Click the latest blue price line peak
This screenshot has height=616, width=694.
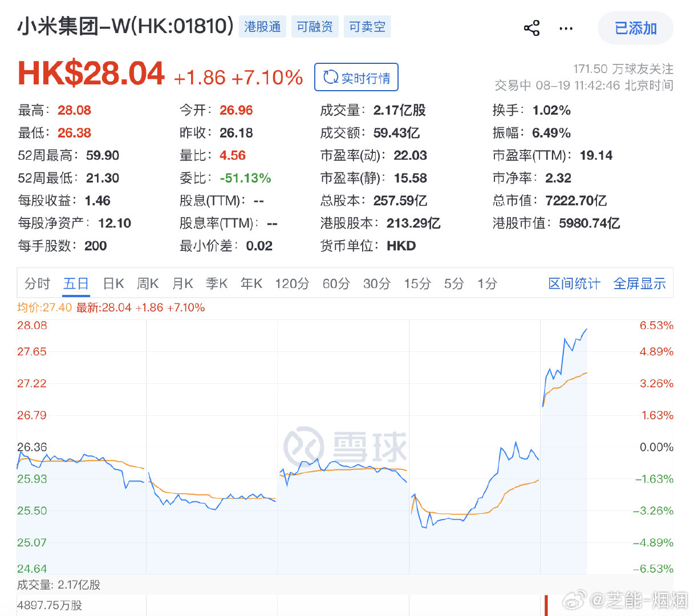[x=586, y=330]
